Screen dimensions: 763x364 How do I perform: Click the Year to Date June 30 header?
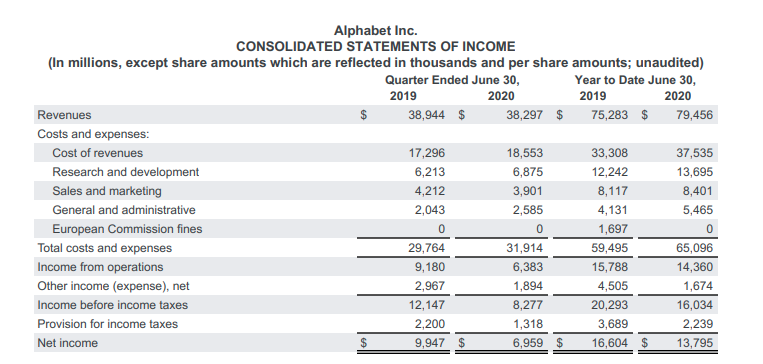(x=635, y=80)
